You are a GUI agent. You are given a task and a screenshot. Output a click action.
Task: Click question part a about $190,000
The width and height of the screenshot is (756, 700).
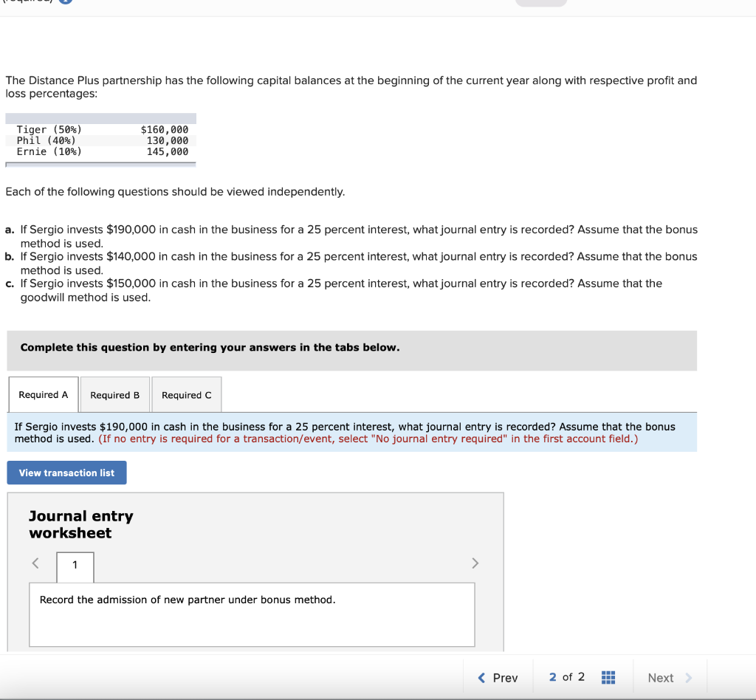tap(351, 236)
